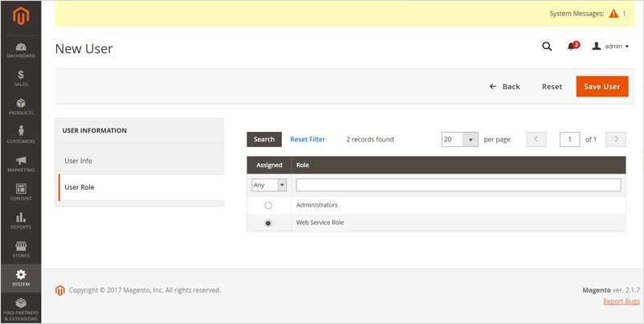
Task: Click the Role filter text field
Action: pyautogui.click(x=458, y=185)
